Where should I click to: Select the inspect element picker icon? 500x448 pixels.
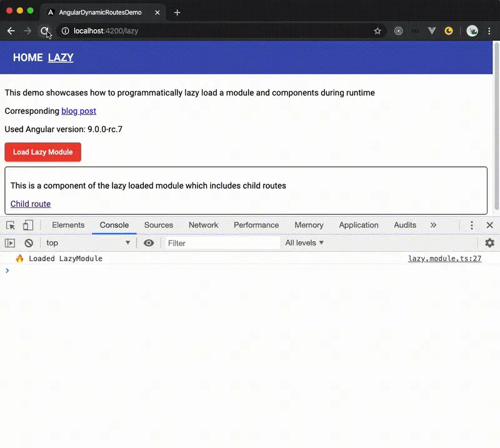pos(11,225)
